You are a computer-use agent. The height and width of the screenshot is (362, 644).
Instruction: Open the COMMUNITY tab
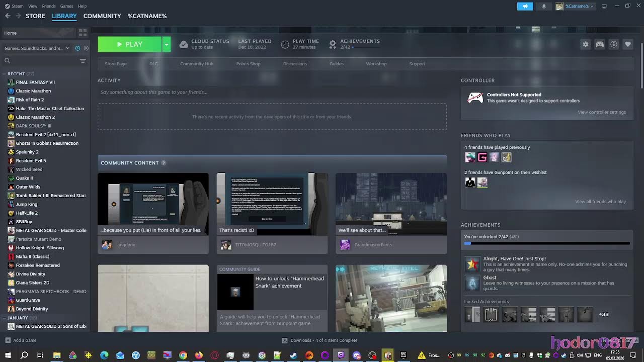point(102,16)
